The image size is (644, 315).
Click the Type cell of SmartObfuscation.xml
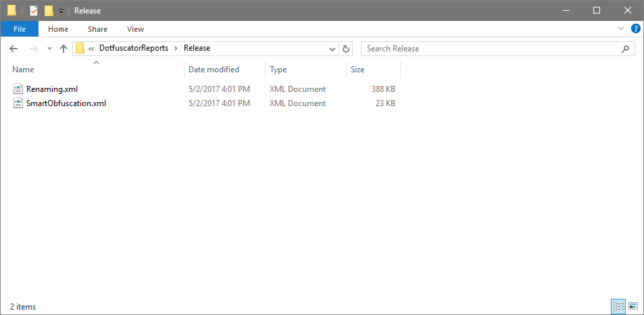297,103
